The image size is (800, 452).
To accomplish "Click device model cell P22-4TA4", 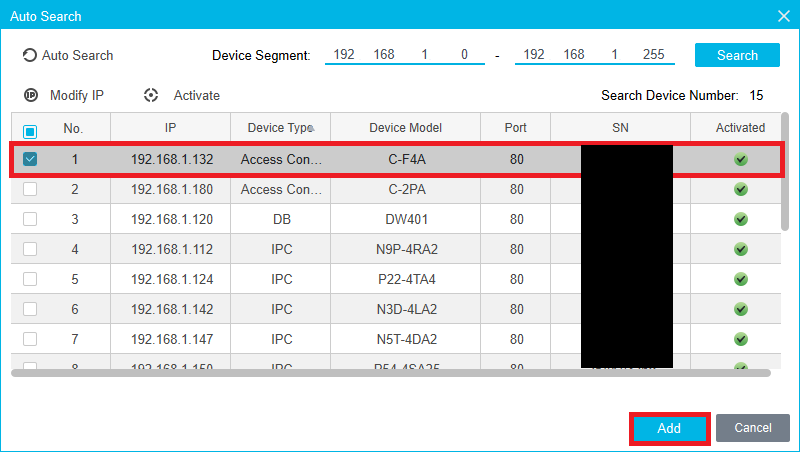I will [x=407, y=280].
